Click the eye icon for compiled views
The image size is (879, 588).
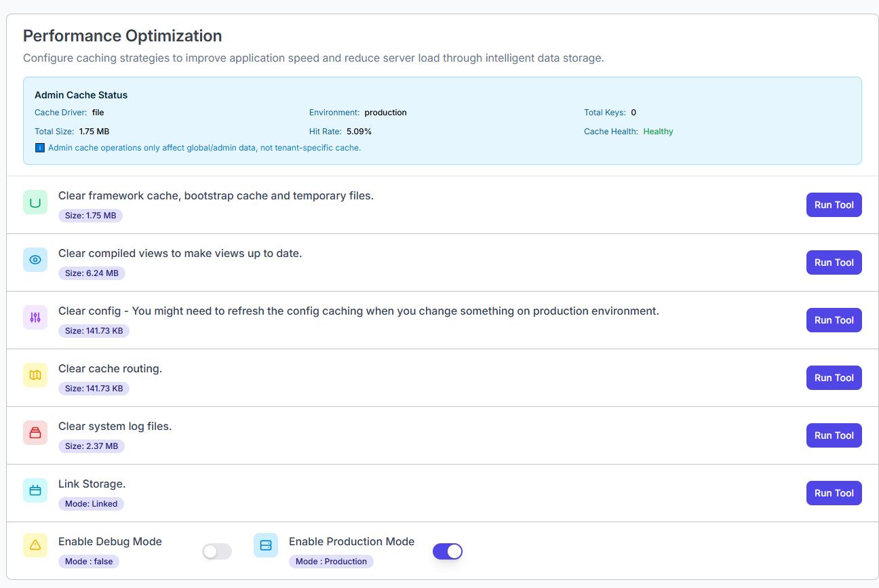tap(35, 260)
